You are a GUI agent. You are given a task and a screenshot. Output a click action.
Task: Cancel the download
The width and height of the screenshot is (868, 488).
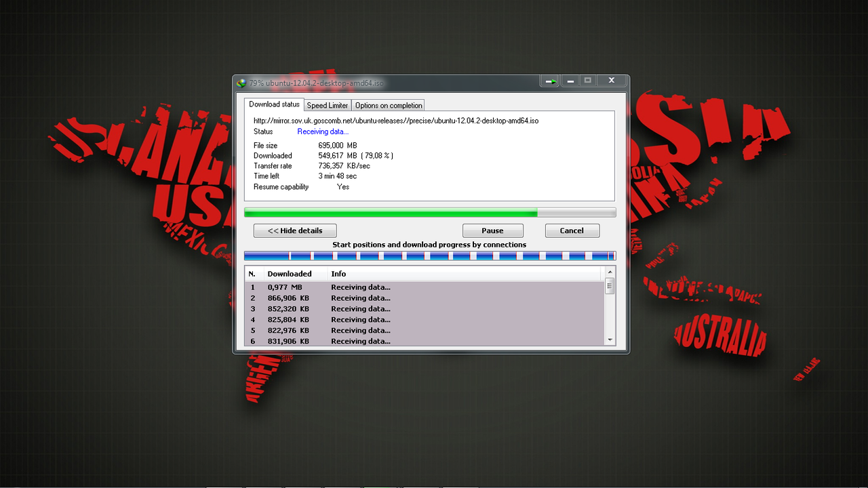(572, 230)
